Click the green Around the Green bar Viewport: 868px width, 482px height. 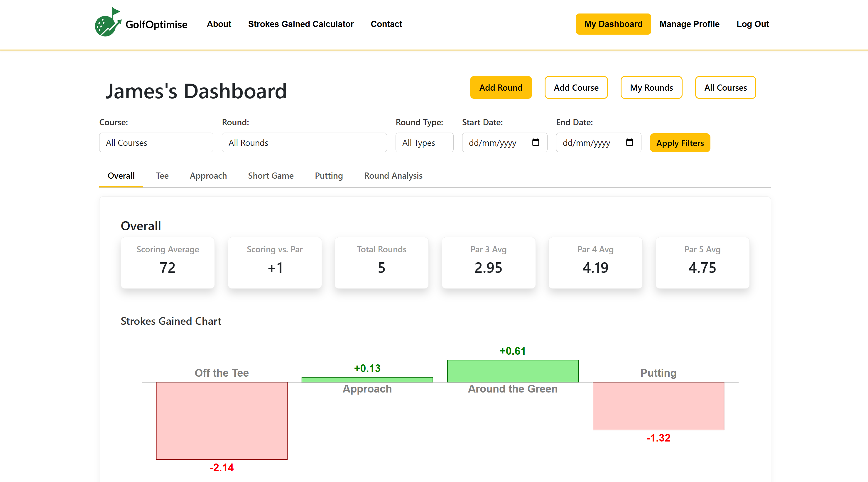[x=513, y=371]
